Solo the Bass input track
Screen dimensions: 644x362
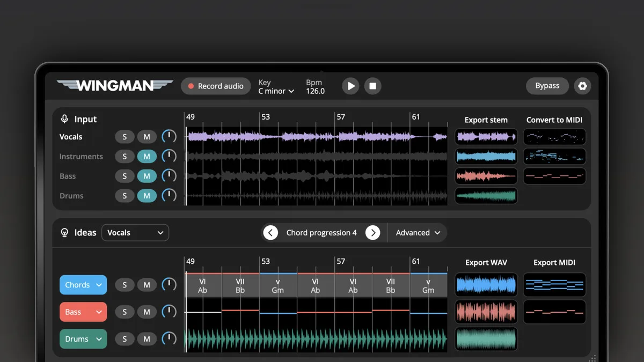pos(125,176)
